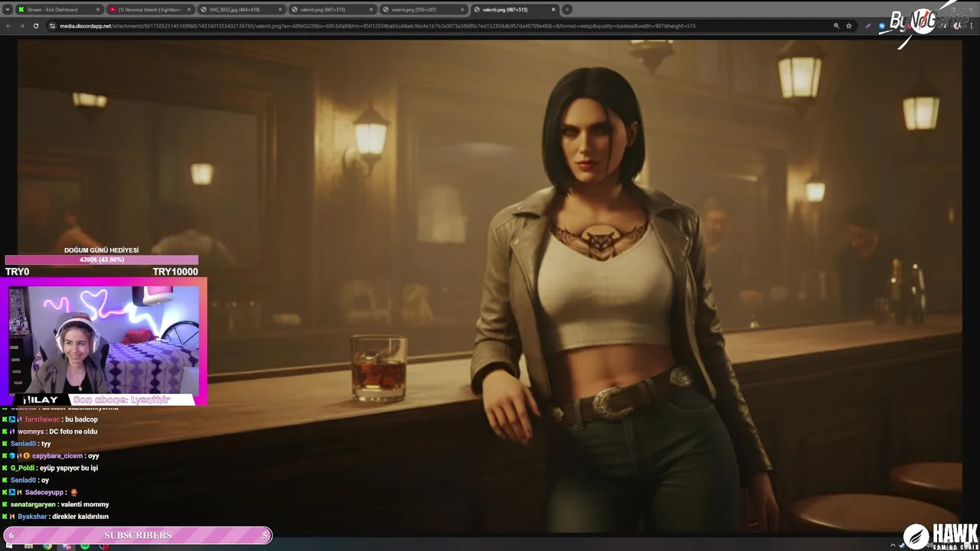Viewport: 980px width, 551px height.
Task: Close the active valenti.png (987×515) tab
Action: 553,10
